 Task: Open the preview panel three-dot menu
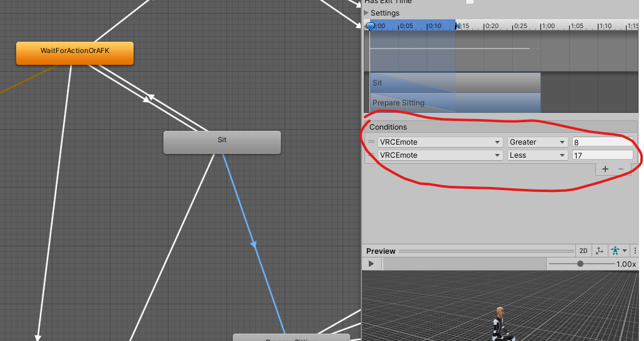[635, 251]
